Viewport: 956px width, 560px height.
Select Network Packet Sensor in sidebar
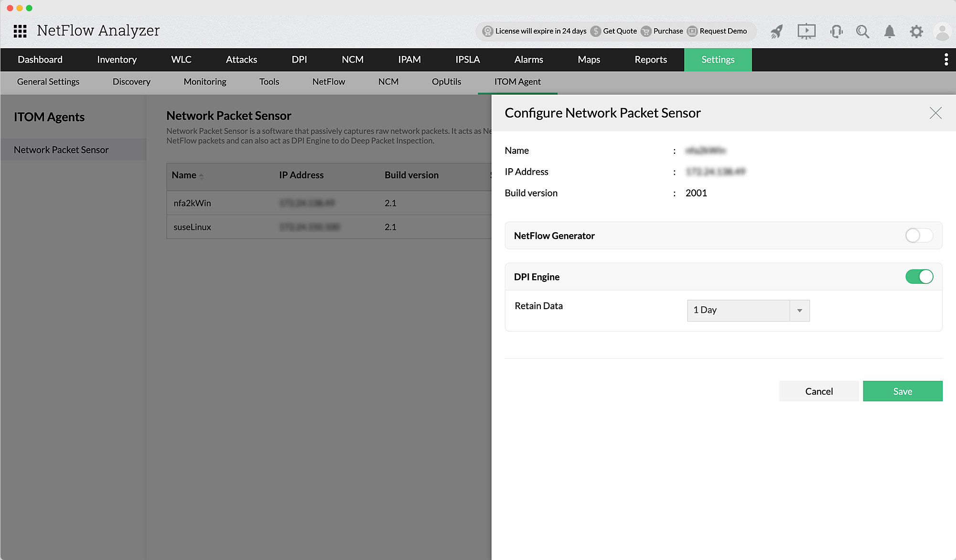61,150
